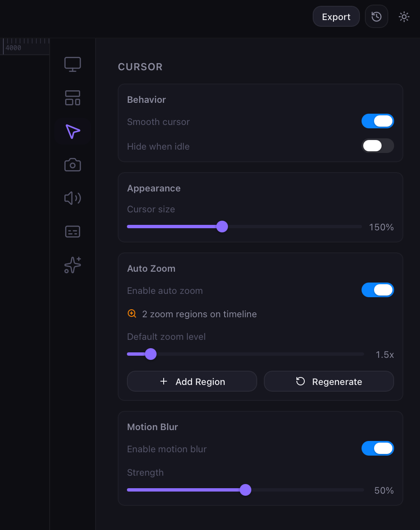
Task: Switch theme with the sun icon
Action: 404,17
